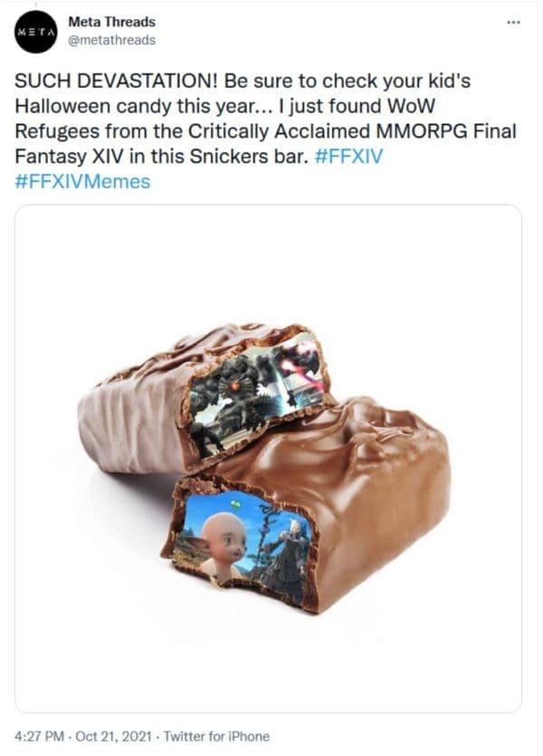The image size is (543, 756).
Task: Click the 4:27 PM timestamp
Action: [x=40, y=737]
